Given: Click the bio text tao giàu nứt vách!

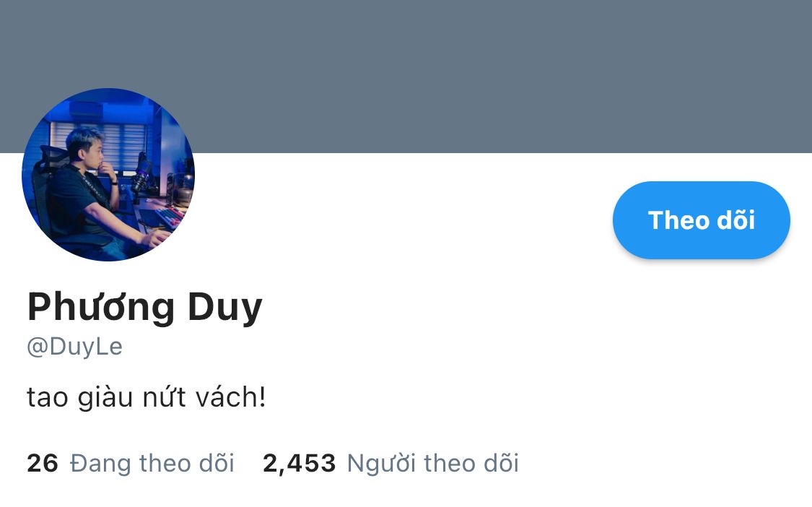Looking at the screenshot, I should [147, 397].
